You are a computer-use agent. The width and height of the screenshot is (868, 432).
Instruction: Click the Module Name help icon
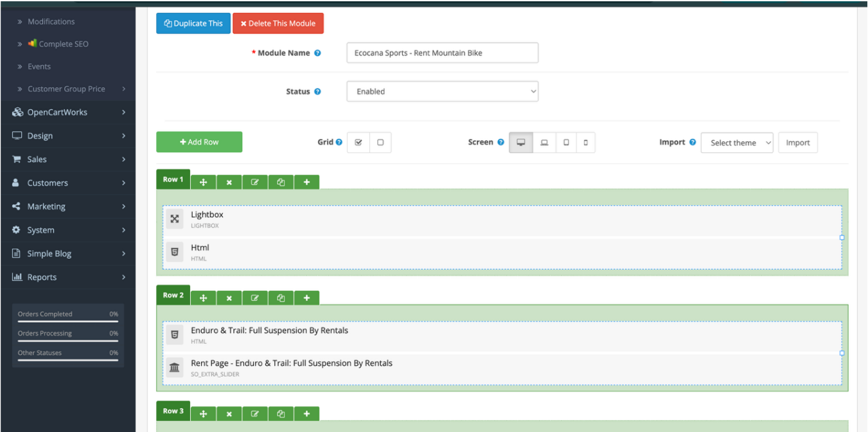pyautogui.click(x=317, y=53)
